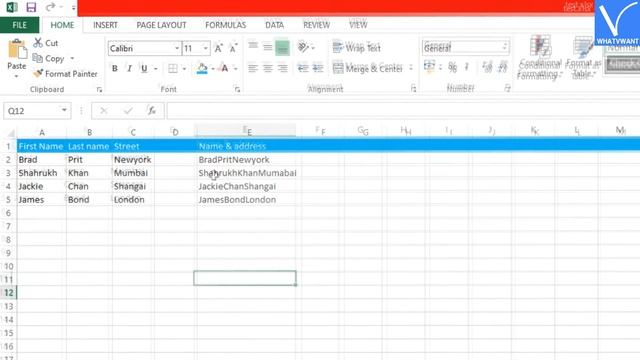Screen dimensions: 640x360
Task: Click the Paste clipboard icon
Action: click(x=17, y=50)
